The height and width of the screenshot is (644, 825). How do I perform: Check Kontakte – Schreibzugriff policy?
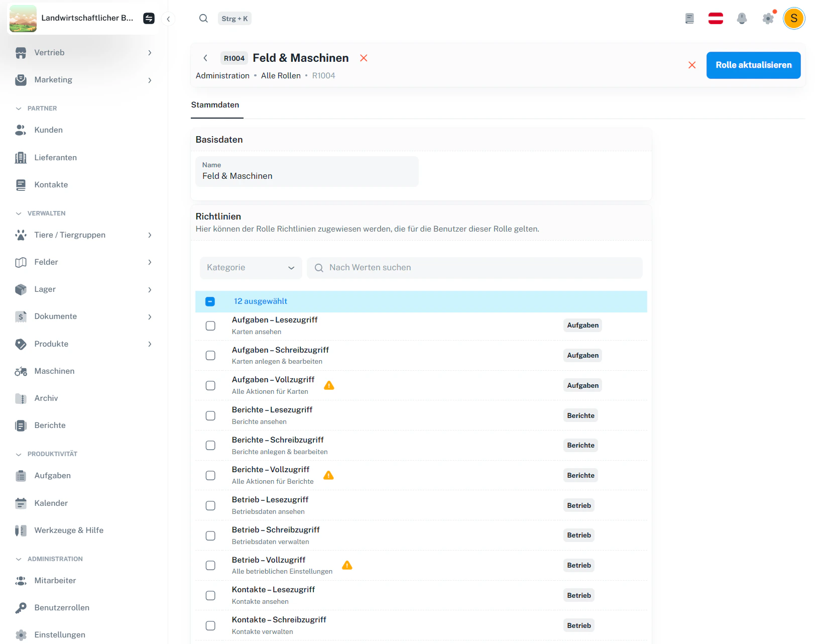[210, 625]
